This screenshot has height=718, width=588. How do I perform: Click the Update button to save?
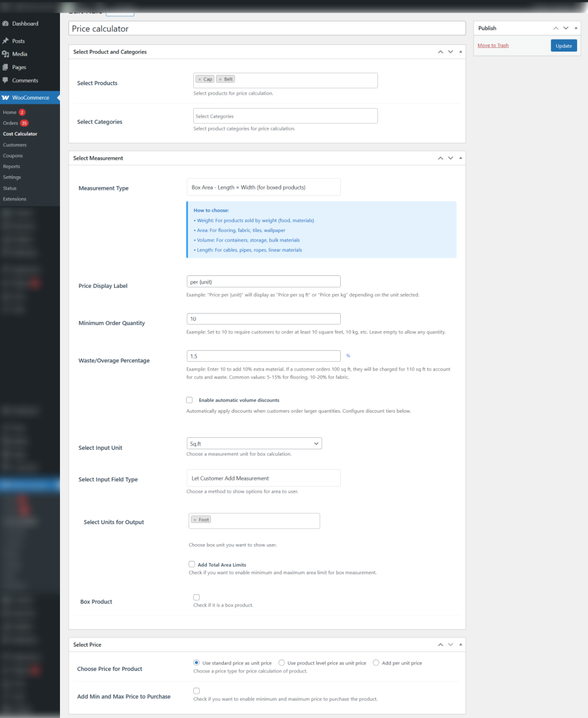point(563,45)
